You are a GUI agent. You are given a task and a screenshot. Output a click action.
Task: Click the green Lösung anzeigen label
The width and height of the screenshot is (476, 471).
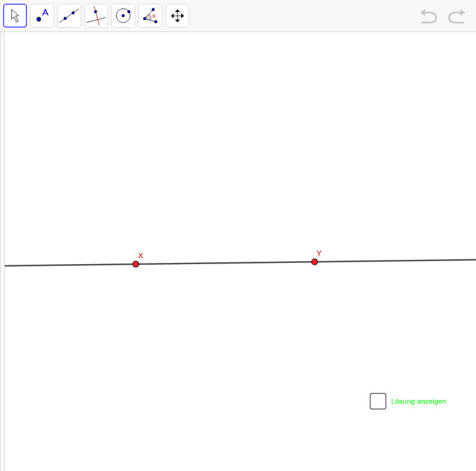tap(418, 401)
